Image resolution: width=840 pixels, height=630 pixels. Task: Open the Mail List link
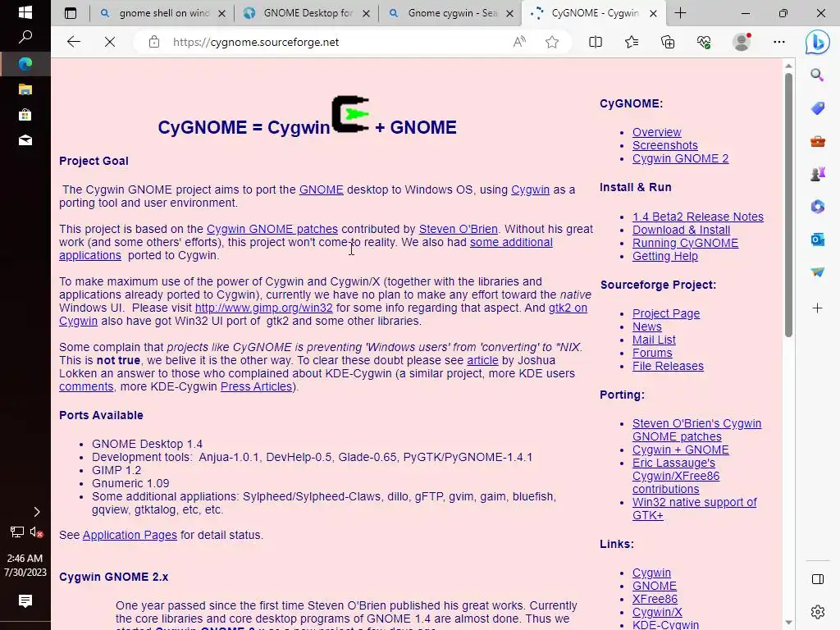tap(654, 340)
